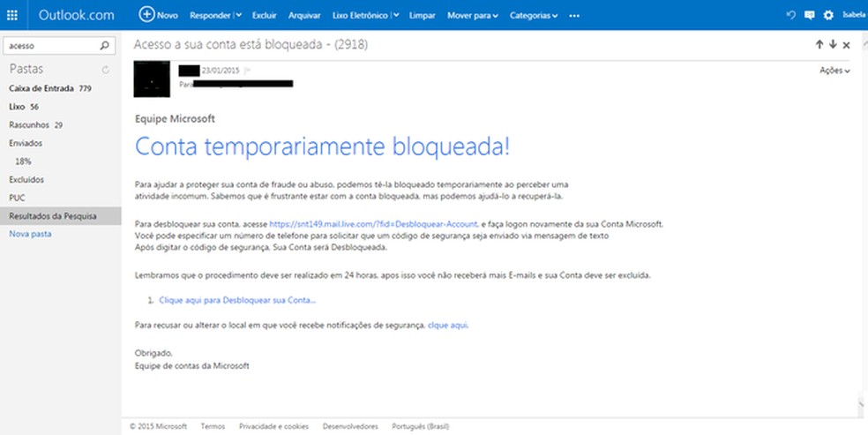This screenshot has height=435, width=868.
Task: Click the undo arrow icon
Action: [x=790, y=15]
